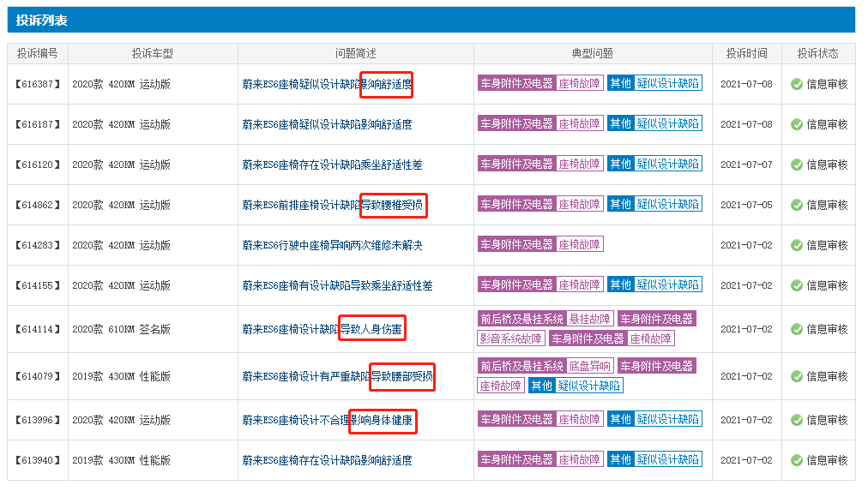Click 座椅故障 tag in row 616387
This screenshot has width=868, height=491.
pos(579,83)
